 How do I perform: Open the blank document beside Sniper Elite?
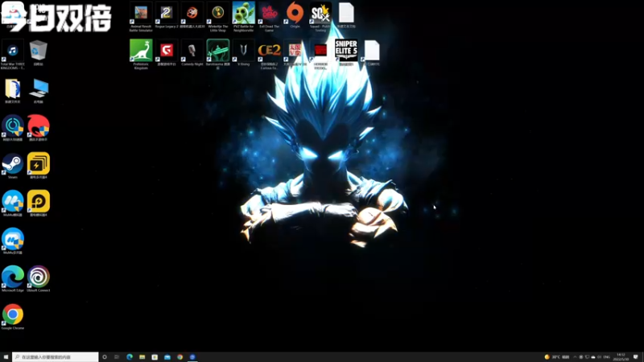372,52
